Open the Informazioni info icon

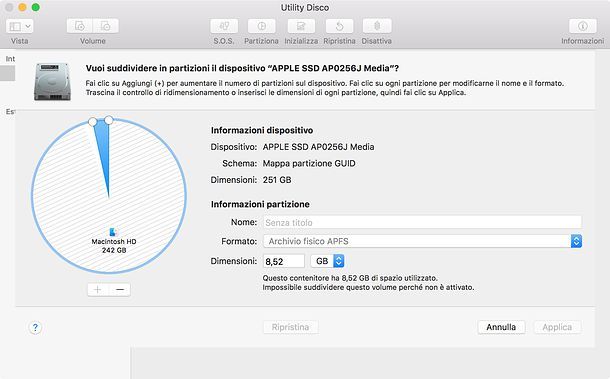[582, 26]
